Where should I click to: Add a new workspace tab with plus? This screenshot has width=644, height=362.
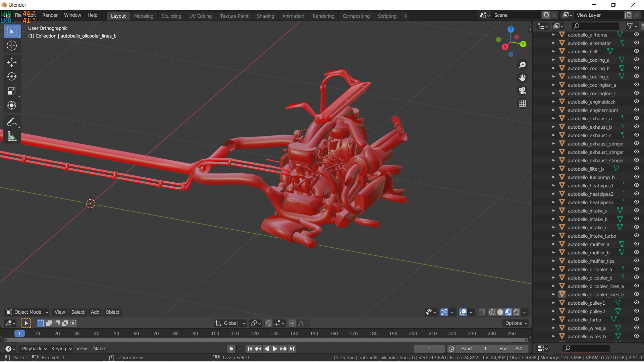[x=405, y=16]
